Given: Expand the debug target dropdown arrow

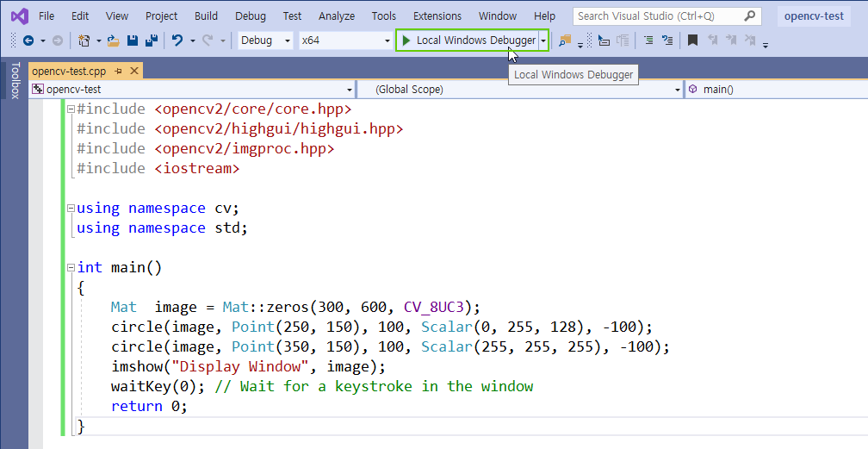Looking at the screenshot, I should 543,41.
